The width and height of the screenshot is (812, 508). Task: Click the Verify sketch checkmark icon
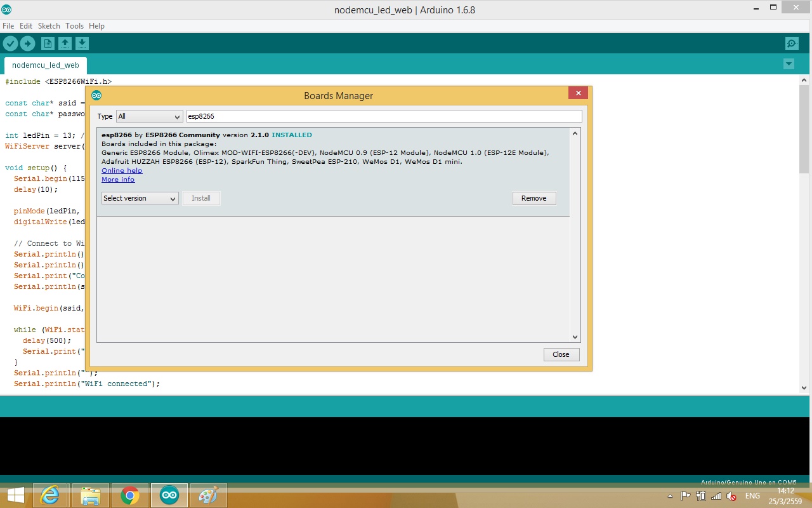(x=10, y=43)
